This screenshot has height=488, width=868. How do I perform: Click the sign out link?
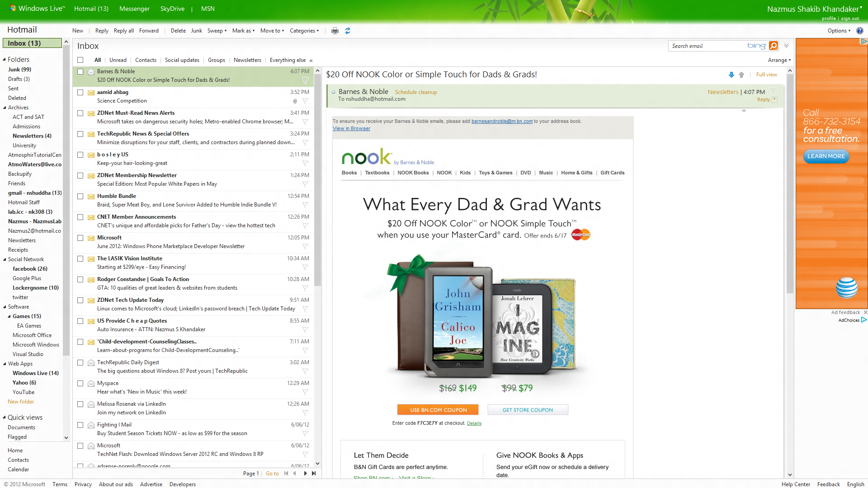coord(850,19)
